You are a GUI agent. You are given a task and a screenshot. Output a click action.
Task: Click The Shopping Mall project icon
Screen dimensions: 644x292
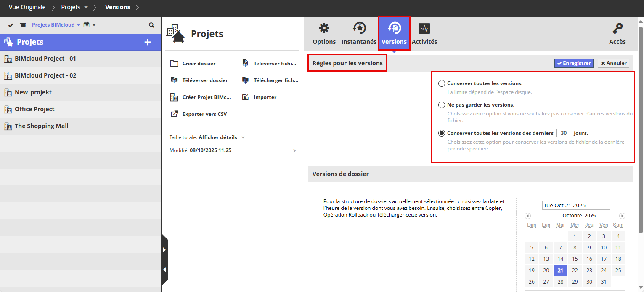pos(8,126)
